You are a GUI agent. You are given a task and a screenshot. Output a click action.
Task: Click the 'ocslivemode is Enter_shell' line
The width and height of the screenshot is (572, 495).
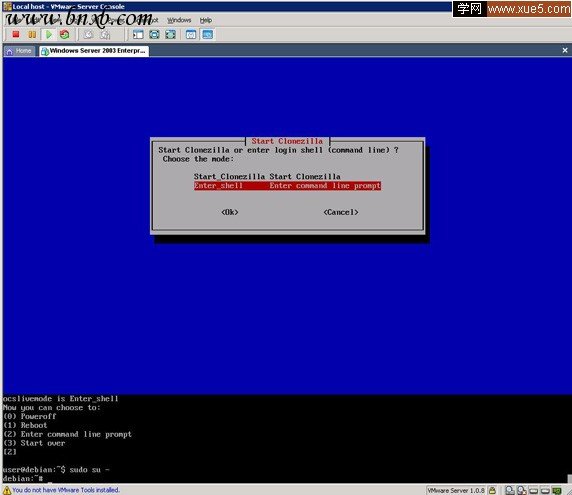(x=61, y=399)
